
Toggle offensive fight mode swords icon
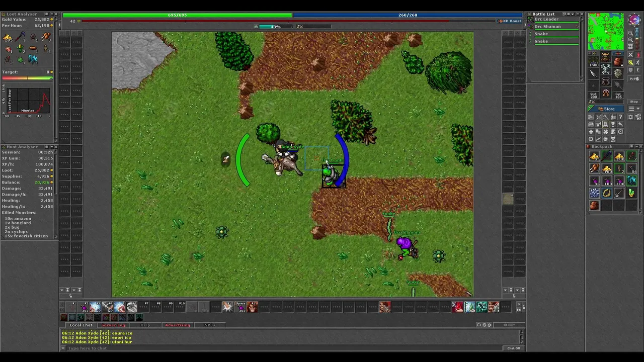point(630,55)
